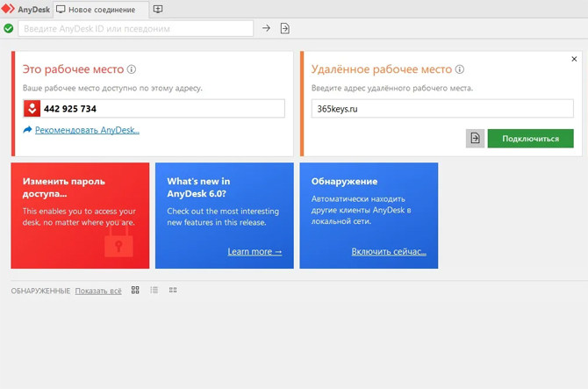Click file transfer button beside Подключиться
The height and width of the screenshot is (389, 588).
(475, 139)
